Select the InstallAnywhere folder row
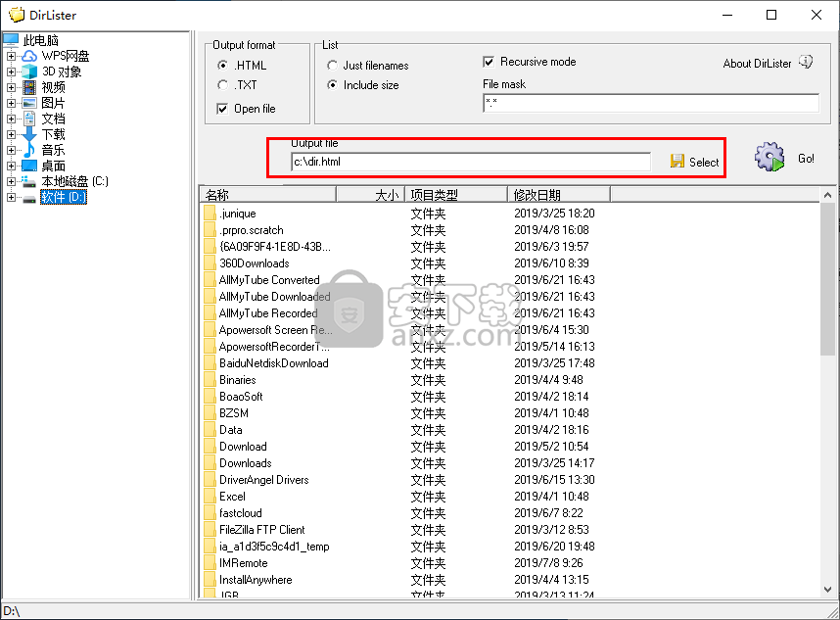The image size is (840, 620). pos(256,580)
